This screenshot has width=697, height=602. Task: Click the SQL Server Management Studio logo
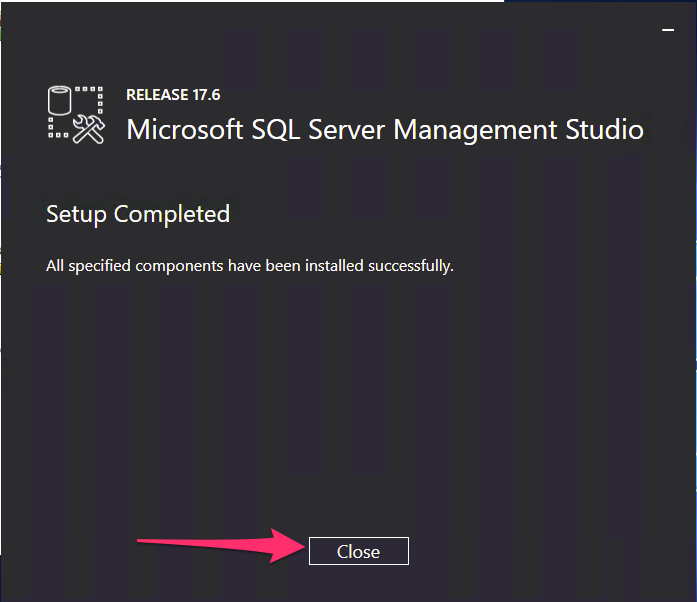point(76,115)
